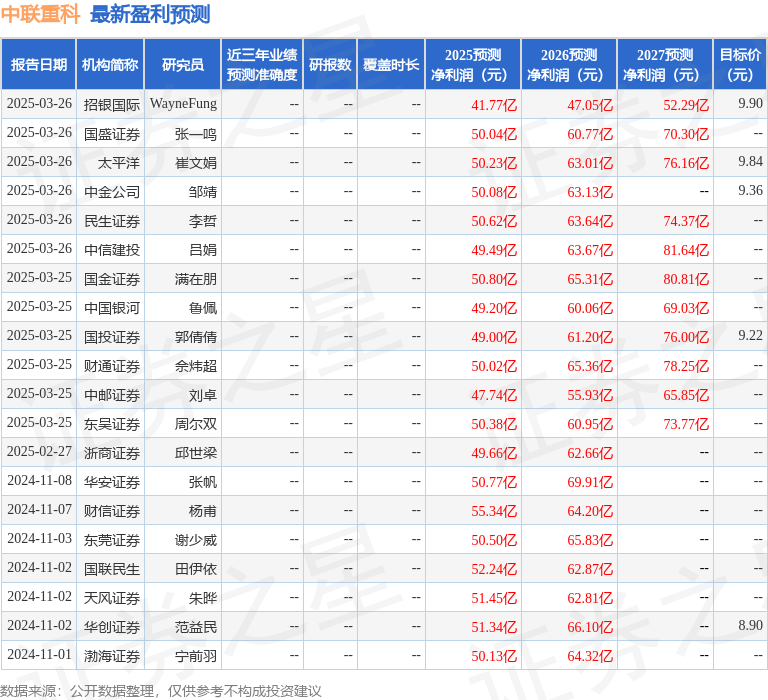Click the 2027预测净利润 column header

pos(665,65)
